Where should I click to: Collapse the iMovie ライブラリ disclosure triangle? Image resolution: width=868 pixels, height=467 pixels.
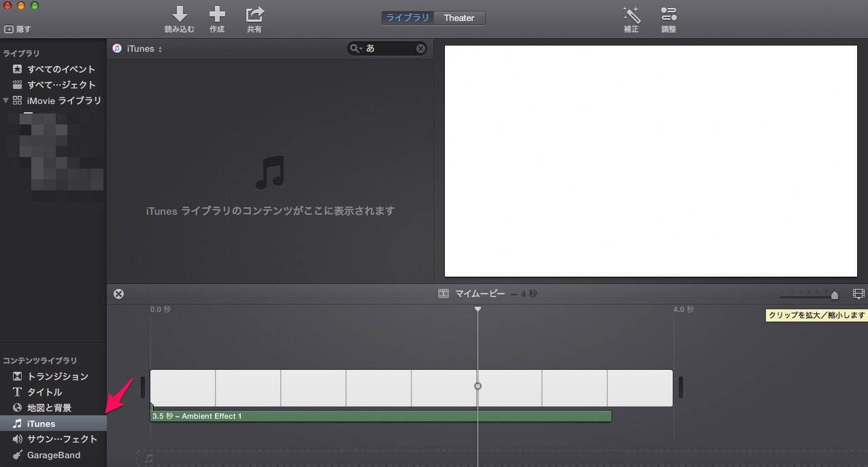point(6,101)
